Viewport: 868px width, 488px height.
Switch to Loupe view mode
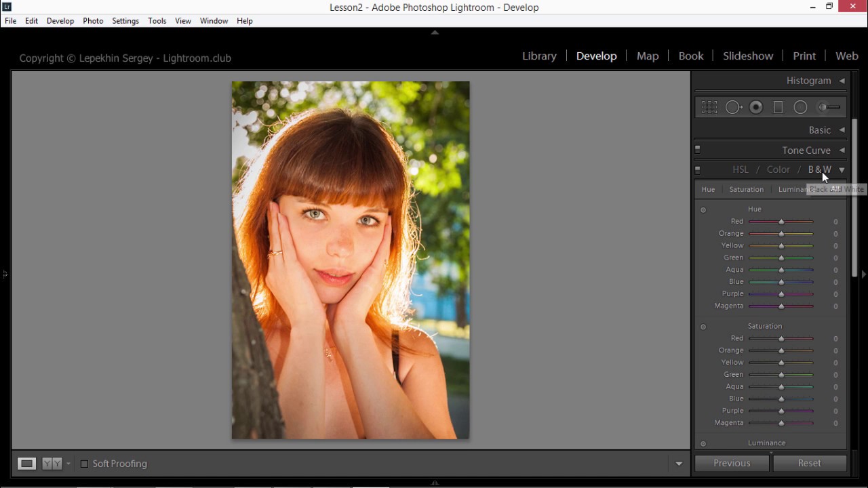click(x=26, y=464)
